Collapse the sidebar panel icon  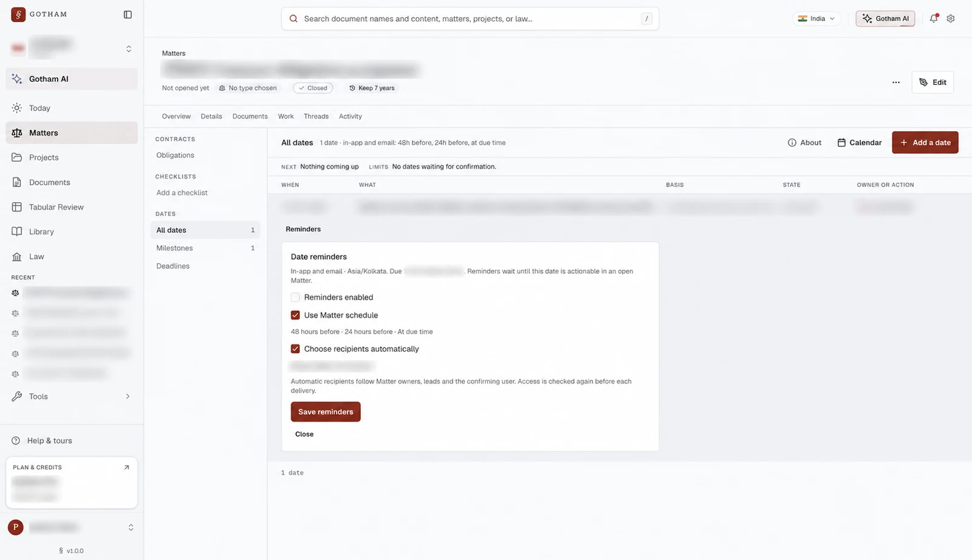click(128, 15)
